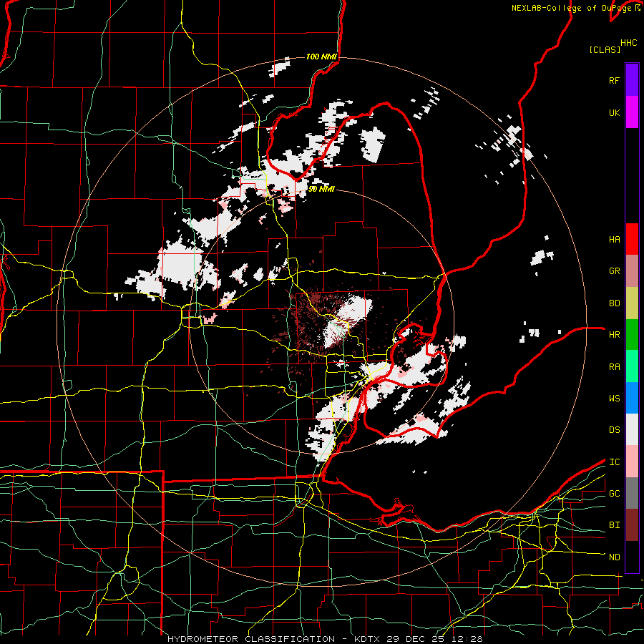Click the GR legend label
The height and width of the screenshot is (644, 644).
(x=614, y=271)
